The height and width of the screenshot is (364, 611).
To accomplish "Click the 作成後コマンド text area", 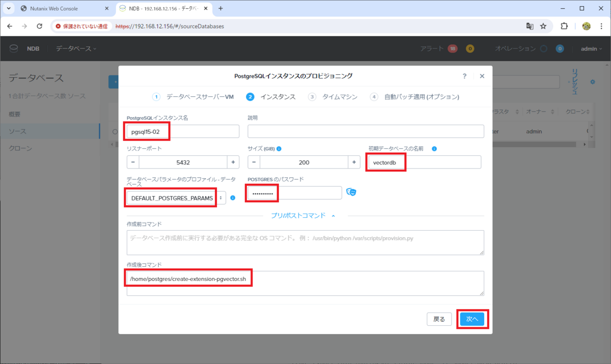I will tap(305, 283).
